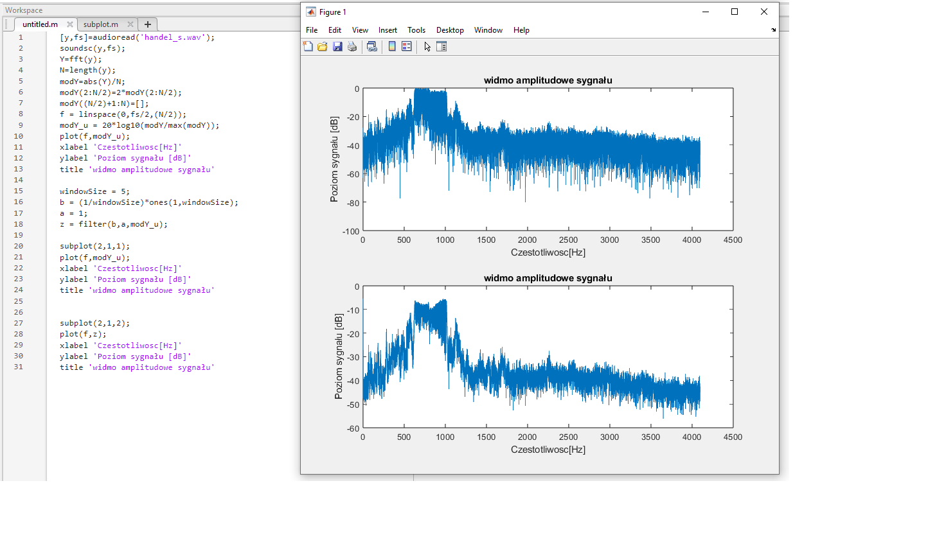
Task: Insert a legend via the toolbar icon
Action: (407, 46)
